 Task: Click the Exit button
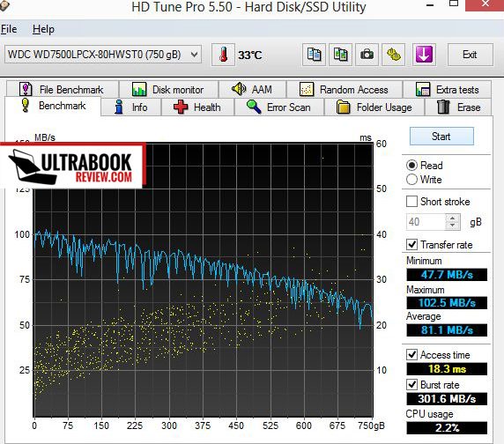[470, 55]
